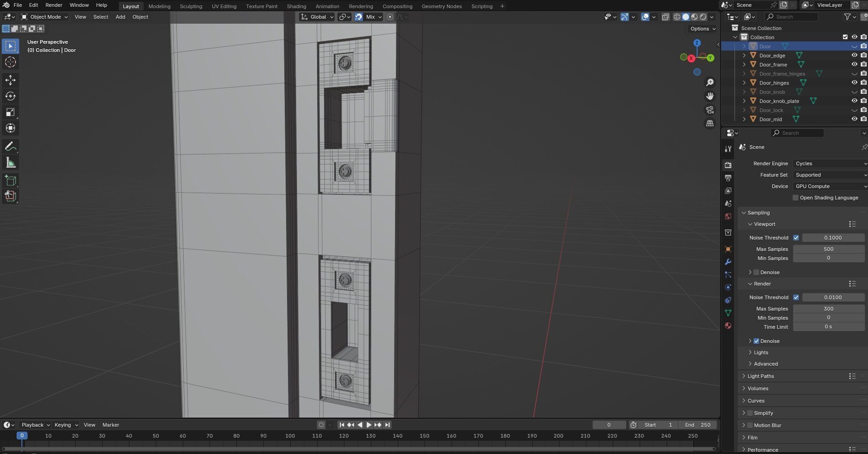Hide Door_frame in viewport
868x454 pixels.
854,64
